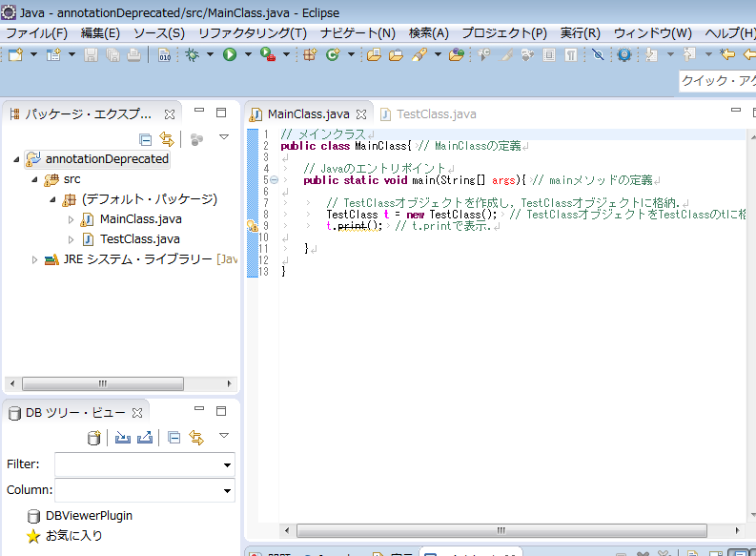The image size is (756, 556).
Task: Click the binary 010 toolbar icon
Action: 164,55
